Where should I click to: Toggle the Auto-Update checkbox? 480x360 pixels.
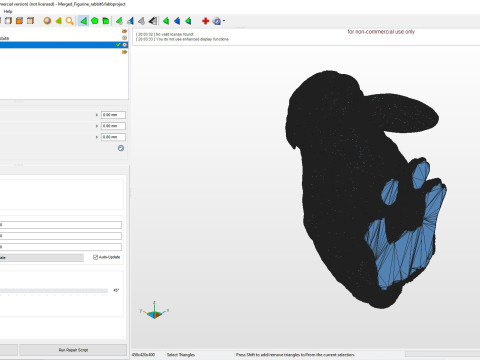pyautogui.click(x=95, y=257)
